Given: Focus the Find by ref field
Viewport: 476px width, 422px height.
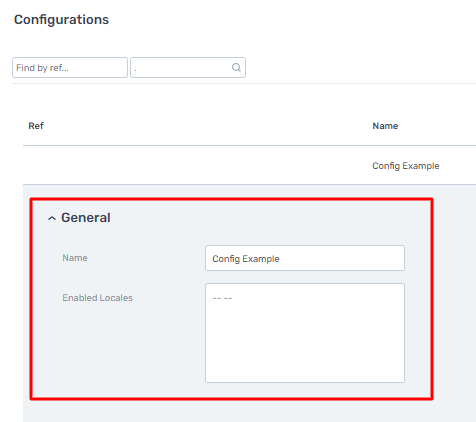Looking at the screenshot, I should pos(70,68).
